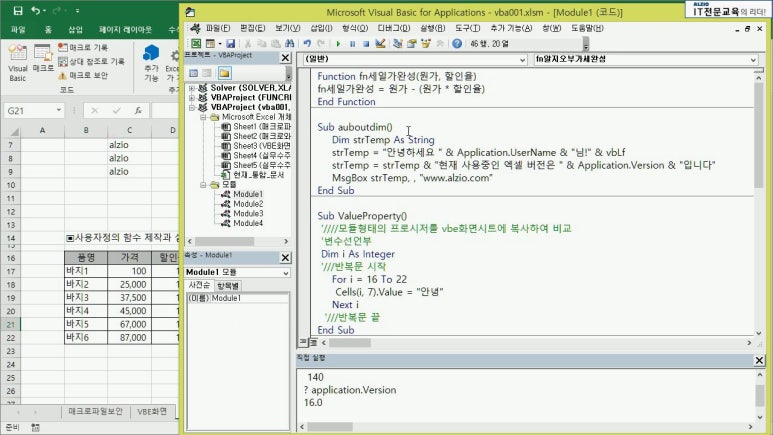
Task: Open the 편집(E) menu
Action: coord(252,28)
